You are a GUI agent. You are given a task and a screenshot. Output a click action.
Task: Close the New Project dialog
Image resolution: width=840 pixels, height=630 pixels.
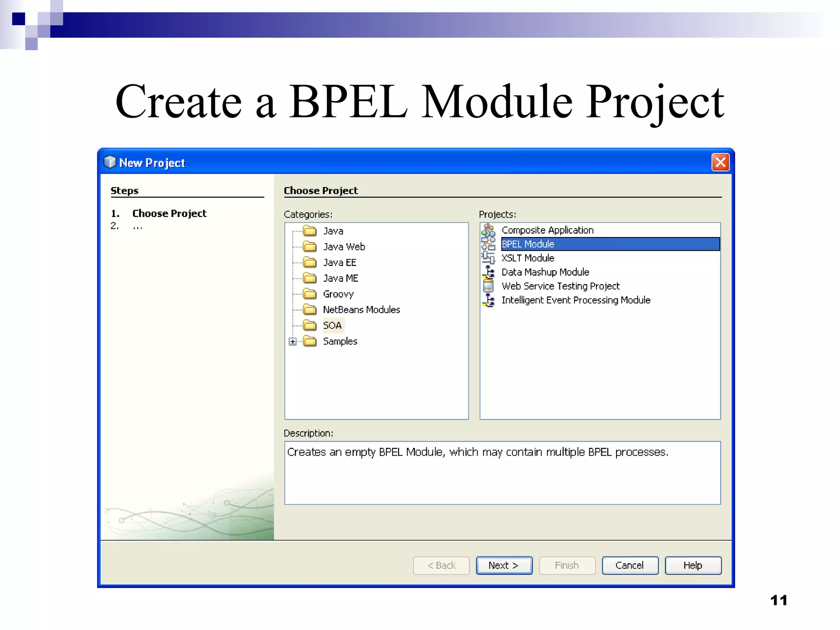(x=721, y=162)
